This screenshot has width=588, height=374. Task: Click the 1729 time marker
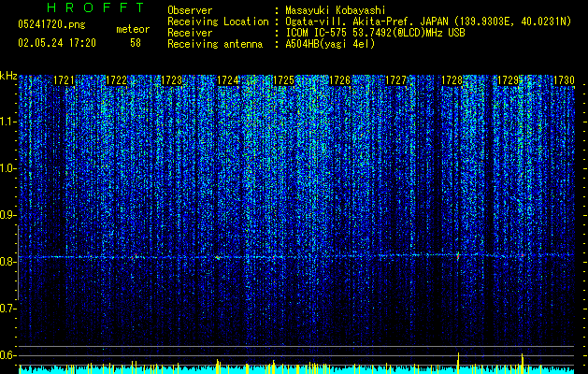(508, 80)
